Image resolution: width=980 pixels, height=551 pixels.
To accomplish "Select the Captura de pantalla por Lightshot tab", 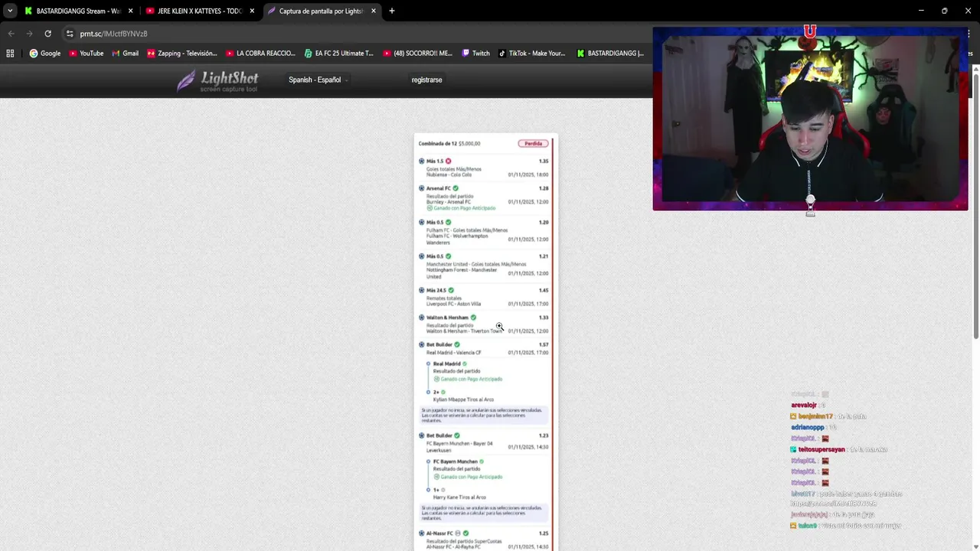I will point(322,11).
